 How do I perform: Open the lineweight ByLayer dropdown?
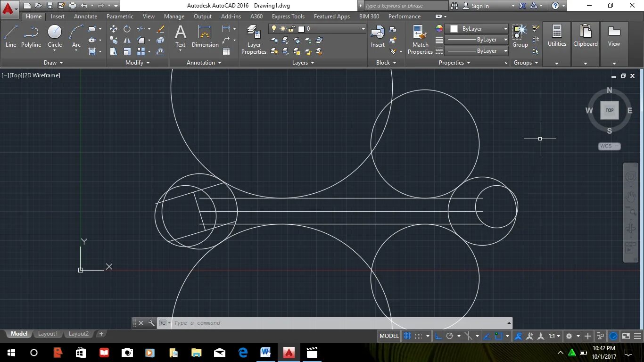(477, 40)
